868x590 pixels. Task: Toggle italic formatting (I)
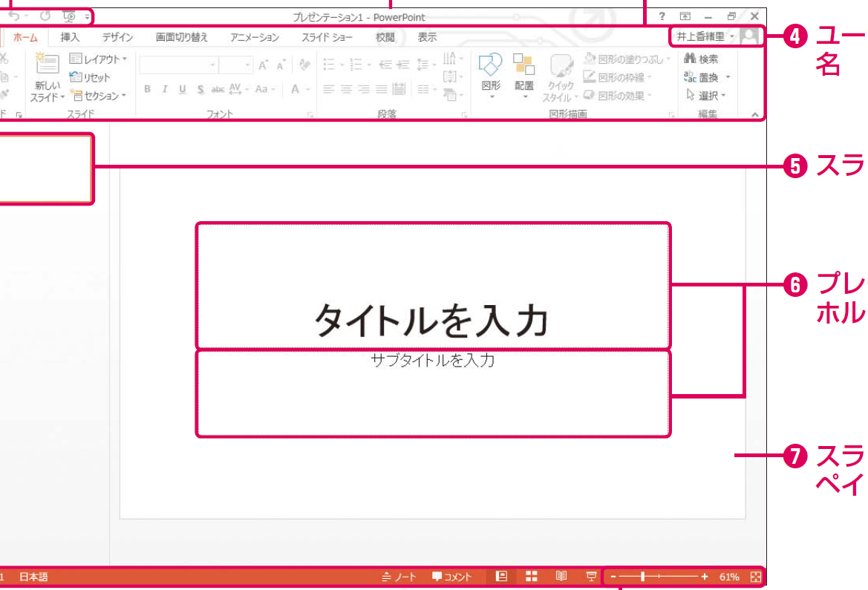tap(164, 89)
